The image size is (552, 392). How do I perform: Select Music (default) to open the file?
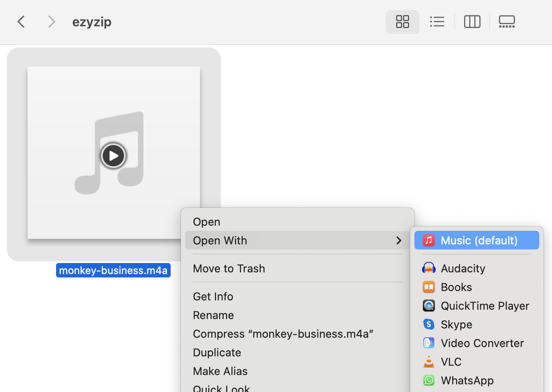478,240
